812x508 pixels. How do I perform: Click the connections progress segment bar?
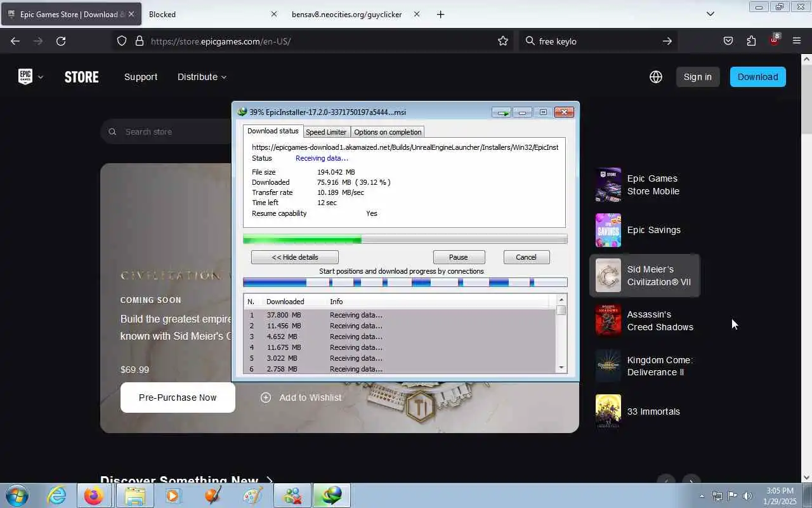[x=405, y=283]
